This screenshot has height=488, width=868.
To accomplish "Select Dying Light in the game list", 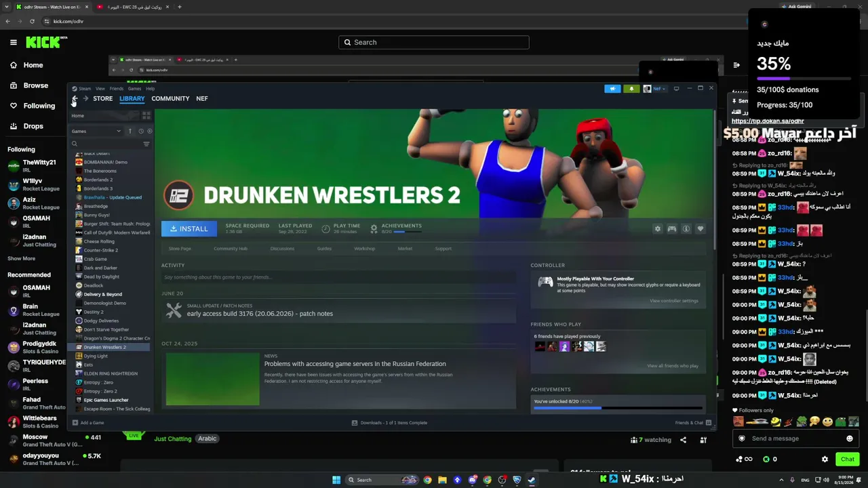I will pyautogui.click(x=96, y=356).
